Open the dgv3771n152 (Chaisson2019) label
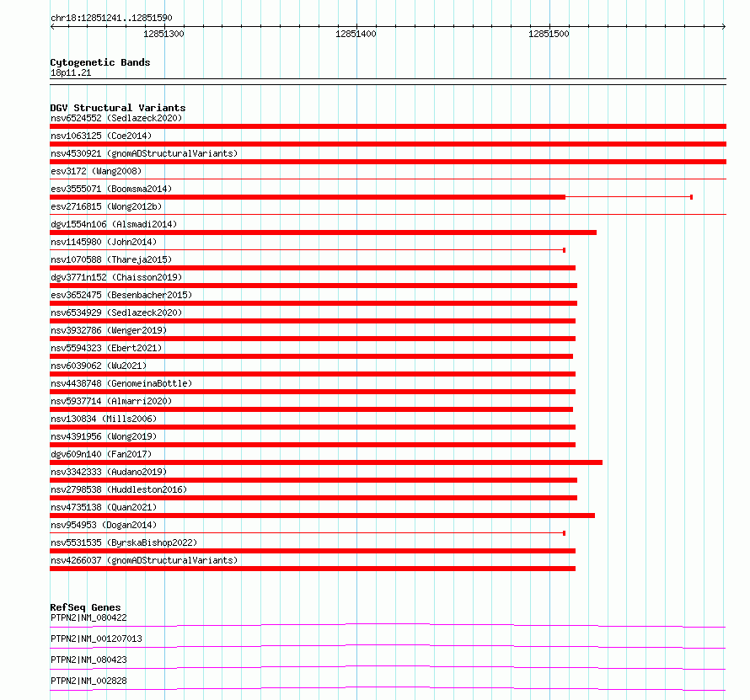The height and width of the screenshot is (700, 750). coord(116,277)
